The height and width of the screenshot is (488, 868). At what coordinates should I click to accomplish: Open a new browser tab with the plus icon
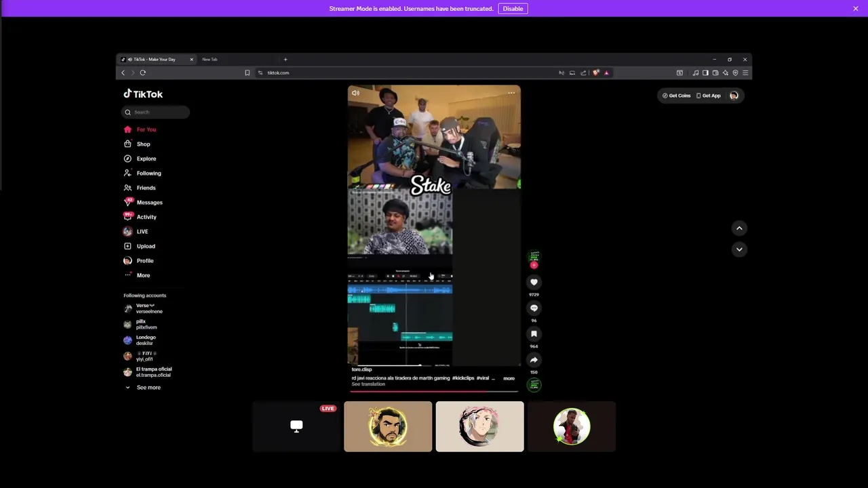[x=285, y=60]
